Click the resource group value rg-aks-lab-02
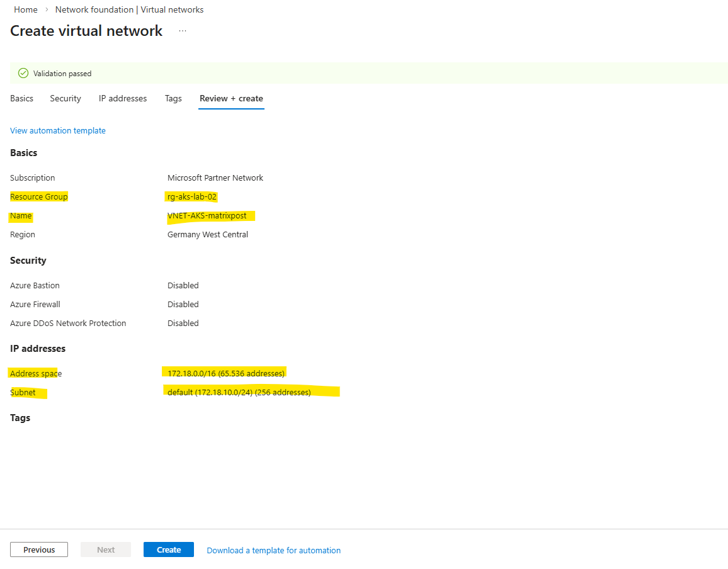 pos(192,197)
